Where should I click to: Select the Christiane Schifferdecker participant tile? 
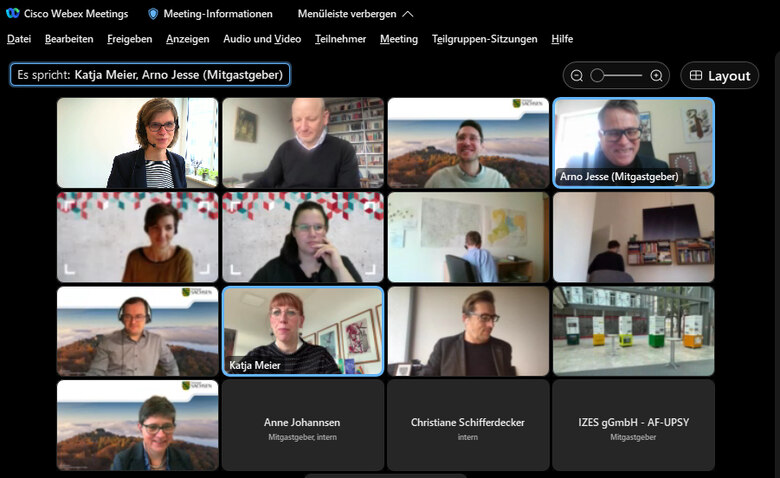pos(468,425)
